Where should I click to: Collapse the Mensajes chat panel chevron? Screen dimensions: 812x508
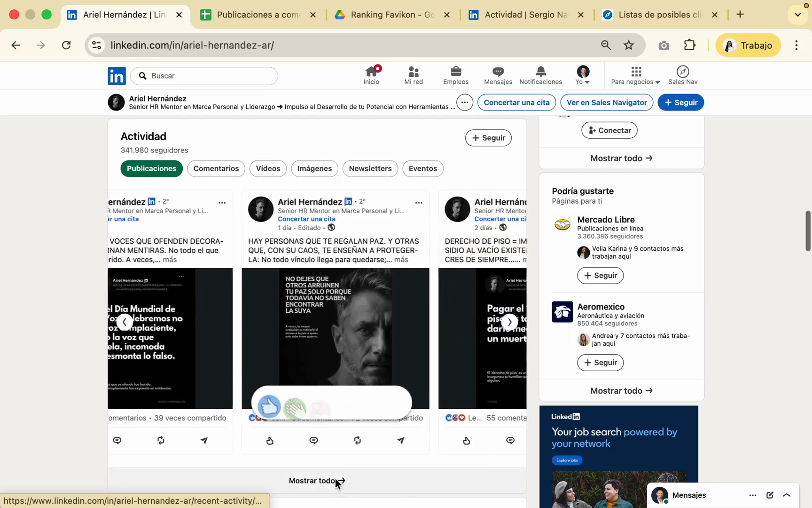point(787,495)
